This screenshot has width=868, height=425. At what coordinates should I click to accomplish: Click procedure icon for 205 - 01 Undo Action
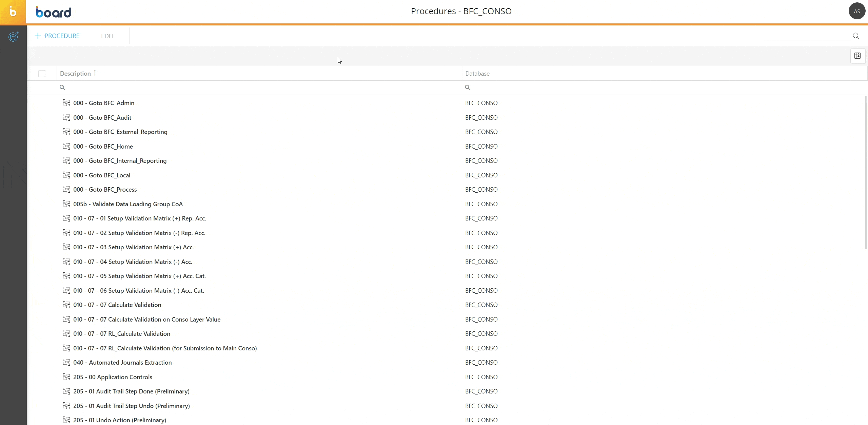coord(66,420)
